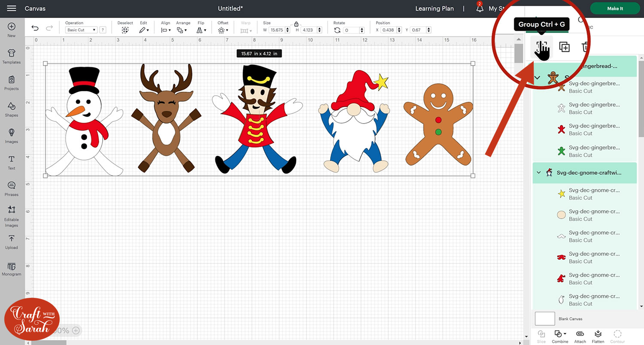
Task: Click the Position X field
Action: [x=389, y=30]
